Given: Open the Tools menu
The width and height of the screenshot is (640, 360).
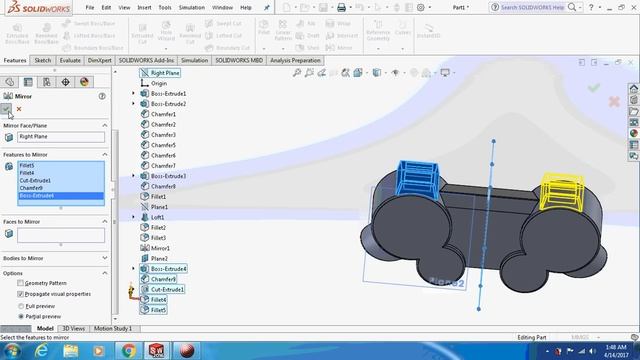Looking at the screenshot, I should click(x=165, y=7).
